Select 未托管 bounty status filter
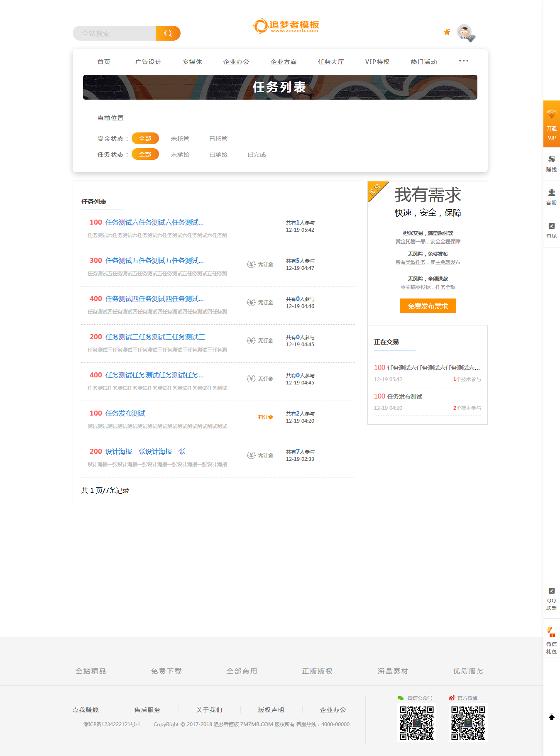The width and height of the screenshot is (560, 756). (180, 139)
